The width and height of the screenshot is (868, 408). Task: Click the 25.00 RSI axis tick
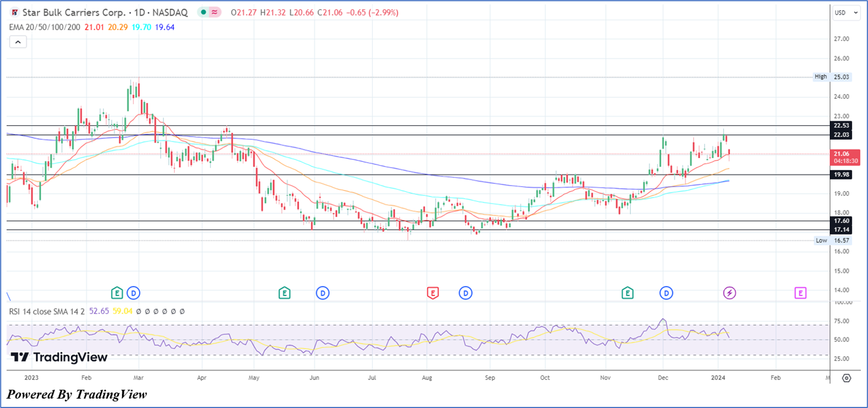[x=842, y=359]
